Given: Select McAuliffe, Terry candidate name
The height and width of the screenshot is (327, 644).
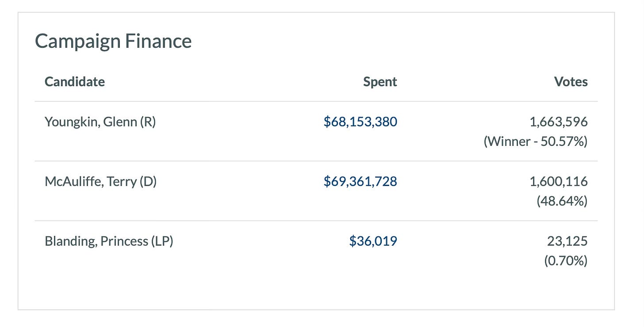Looking at the screenshot, I should 100,181.
